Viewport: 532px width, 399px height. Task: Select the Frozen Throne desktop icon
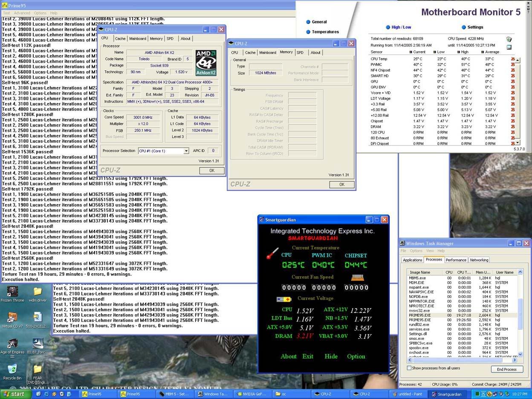tap(12, 292)
